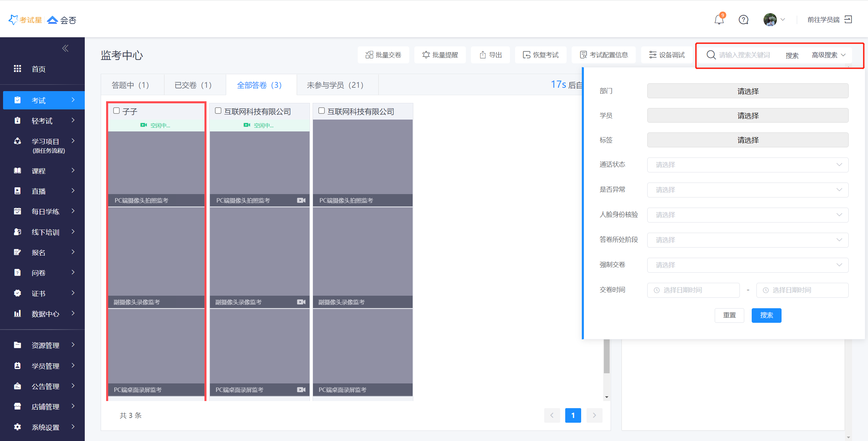
Task: Tick the second 互联网科技有限公司 card checkbox
Action: pos(218,111)
